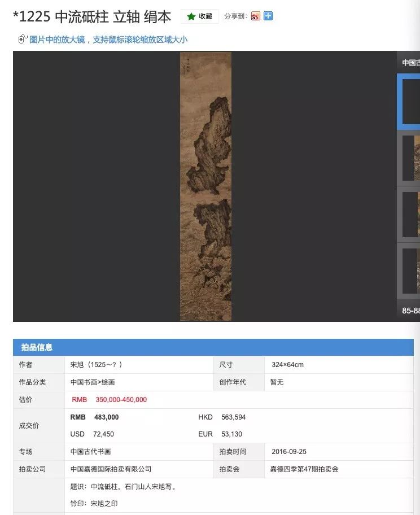This screenshot has width=420, height=515.
Task: Click the 拍品信息 section header
Action: click(213, 347)
